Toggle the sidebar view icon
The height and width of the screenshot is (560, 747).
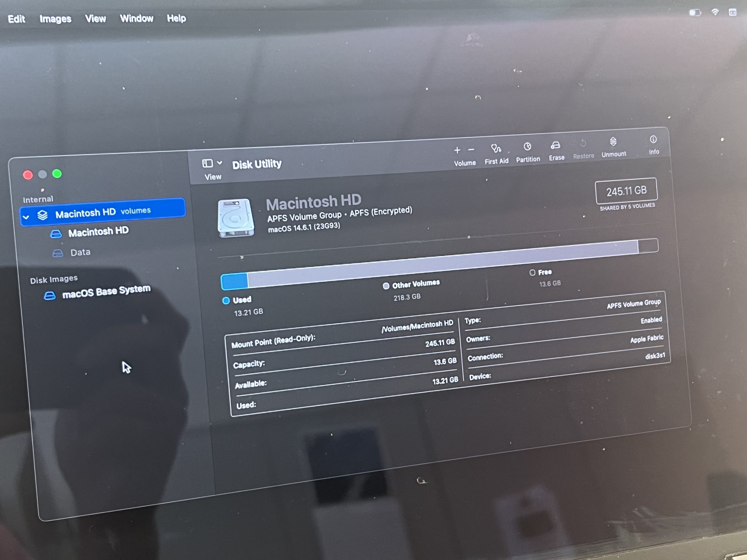[x=207, y=163]
